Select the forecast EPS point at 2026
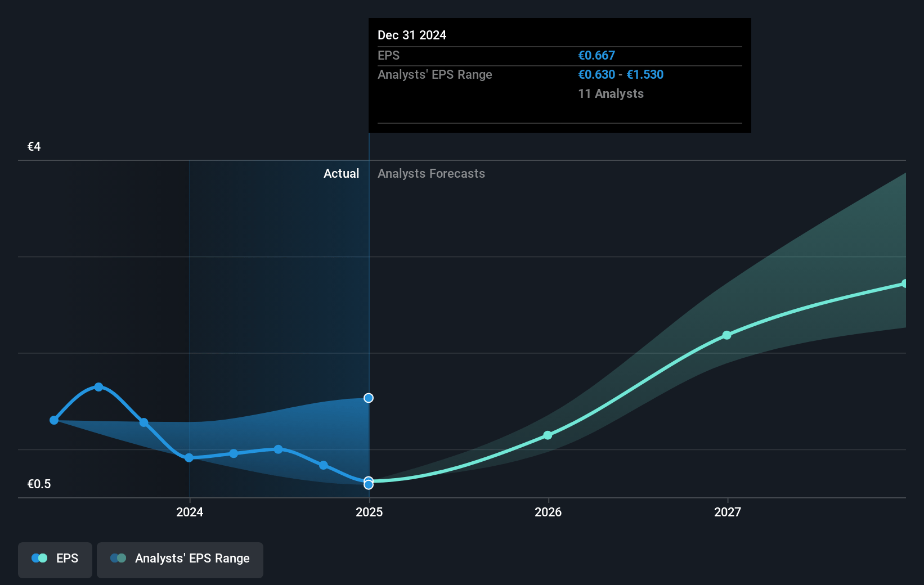The width and height of the screenshot is (924, 585). click(x=548, y=435)
